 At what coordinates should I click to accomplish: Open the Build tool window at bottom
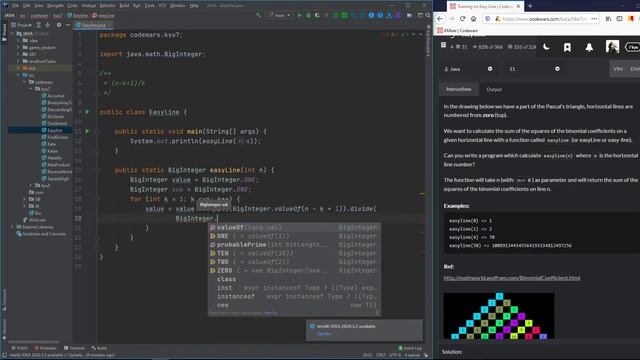click(99, 348)
